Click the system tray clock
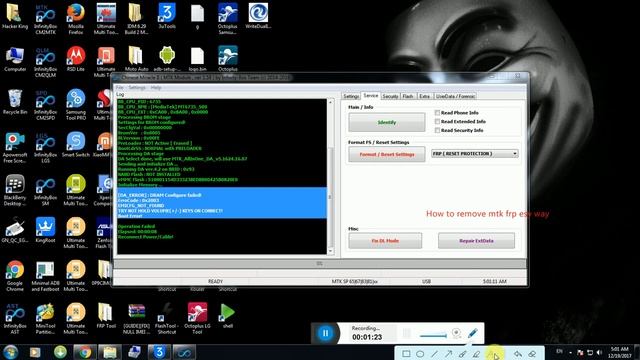Image resolution: width=640 pixels, height=360 pixels. tap(620, 353)
